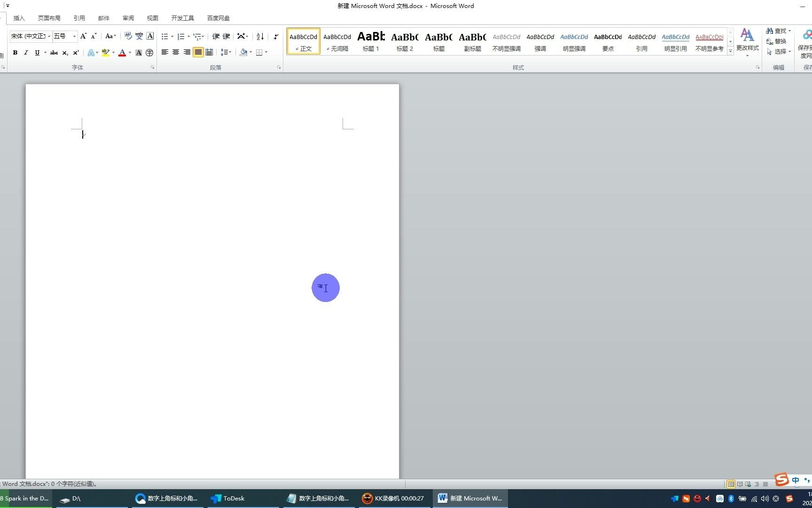Open Font dialog launcher

(x=152, y=68)
